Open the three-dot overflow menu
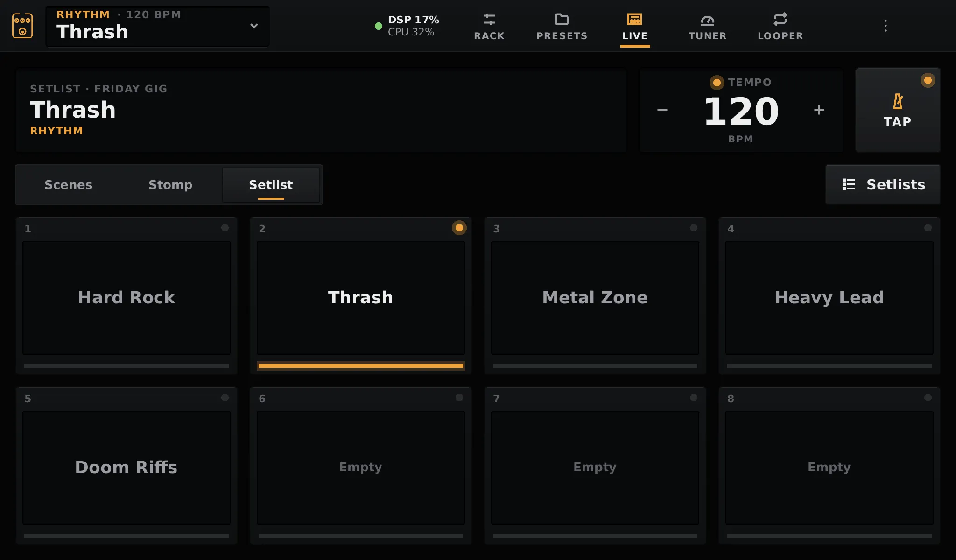This screenshot has height=560, width=956. point(886,26)
